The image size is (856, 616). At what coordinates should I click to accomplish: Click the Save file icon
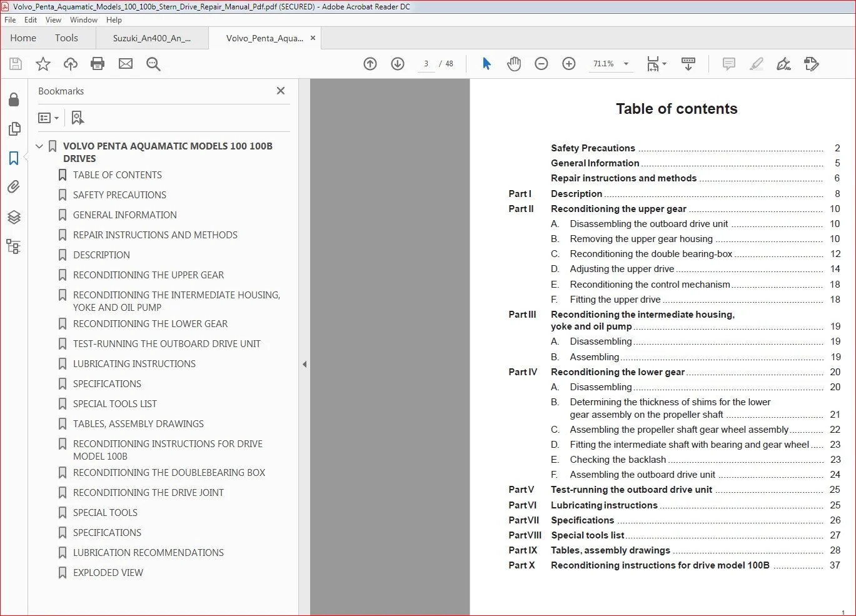pos(16,64)
